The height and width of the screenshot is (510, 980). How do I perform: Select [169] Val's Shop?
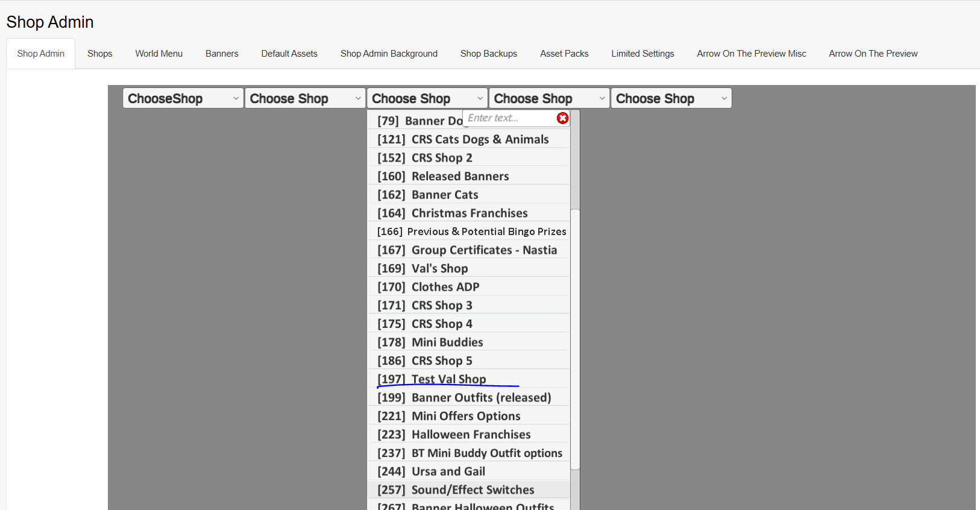pos(468,268)
